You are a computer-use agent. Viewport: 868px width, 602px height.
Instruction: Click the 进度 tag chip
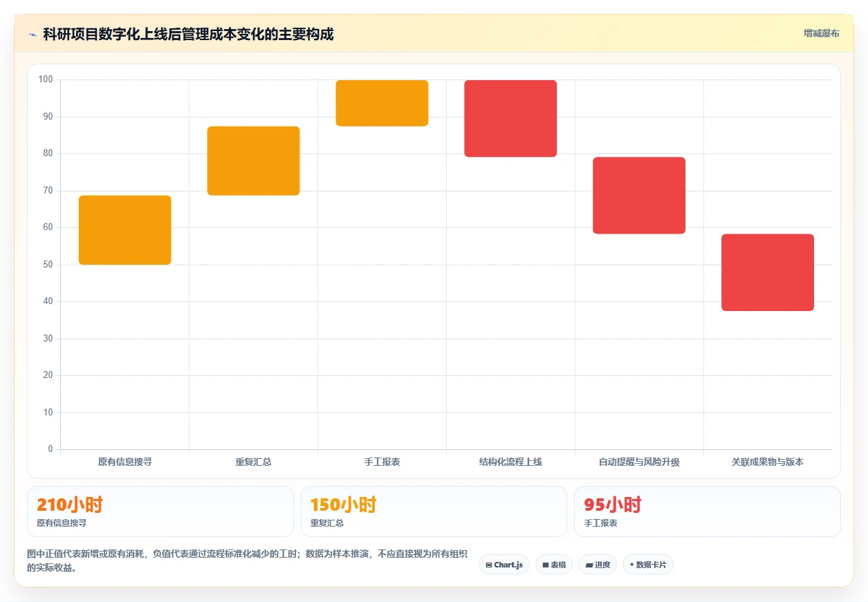[598, 565]
